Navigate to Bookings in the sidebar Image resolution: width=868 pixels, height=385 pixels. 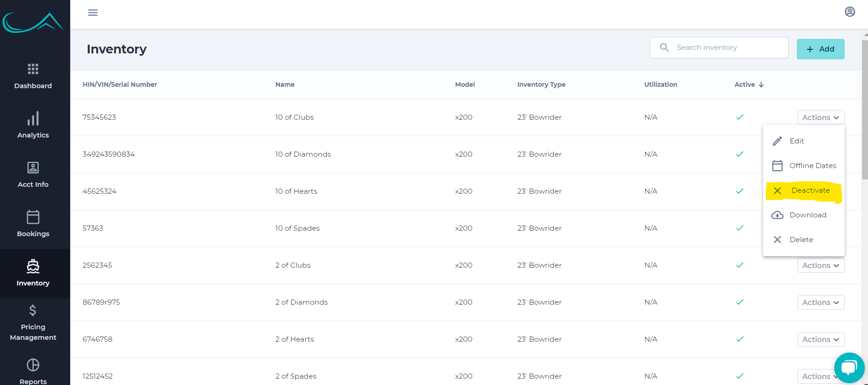click(x=33, y=224)
